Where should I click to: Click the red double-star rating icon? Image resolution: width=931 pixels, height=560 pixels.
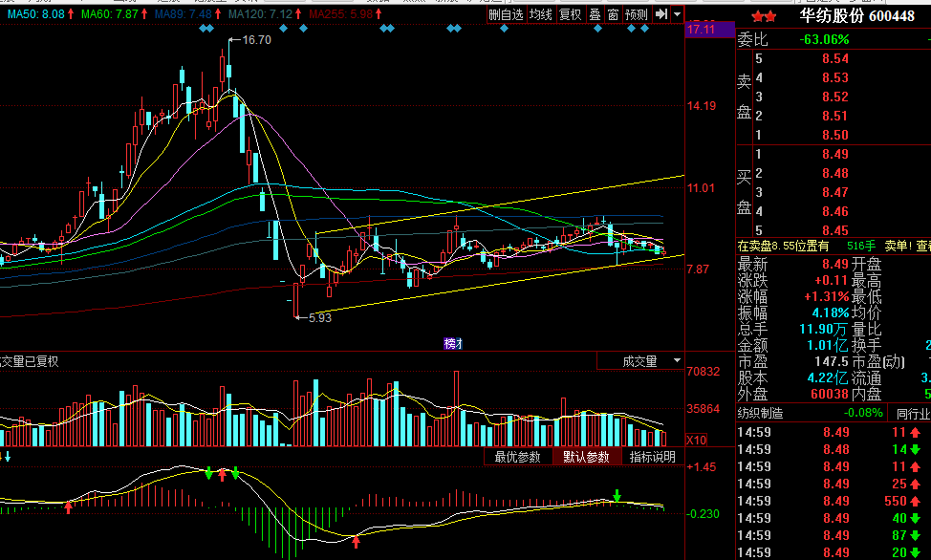[x=763, y=16]
